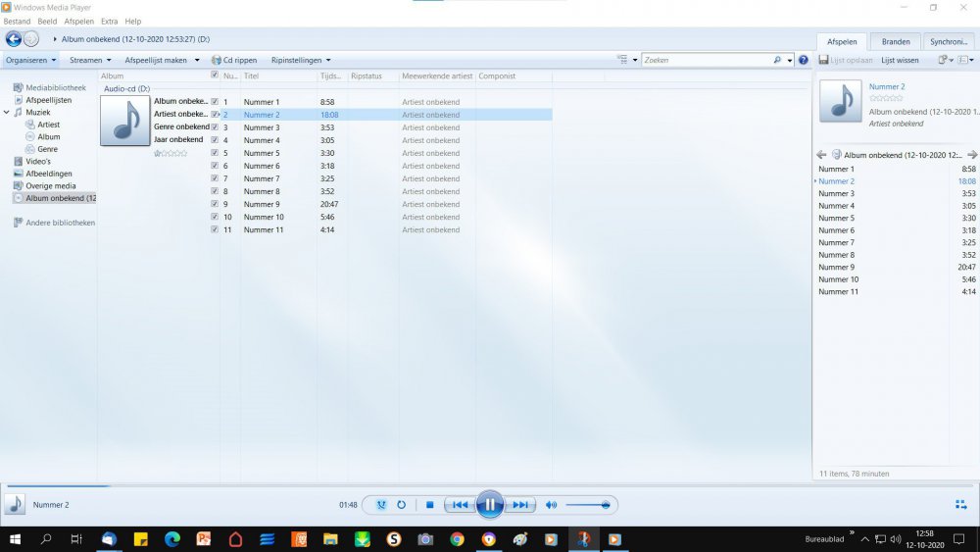Click the Forward navigation arrow
This screenshot has height=552, width=980.
coord(31,39)
